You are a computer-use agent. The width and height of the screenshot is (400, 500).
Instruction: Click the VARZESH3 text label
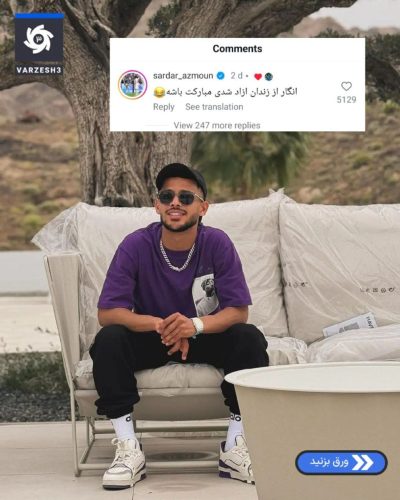[x=39, y=70]
